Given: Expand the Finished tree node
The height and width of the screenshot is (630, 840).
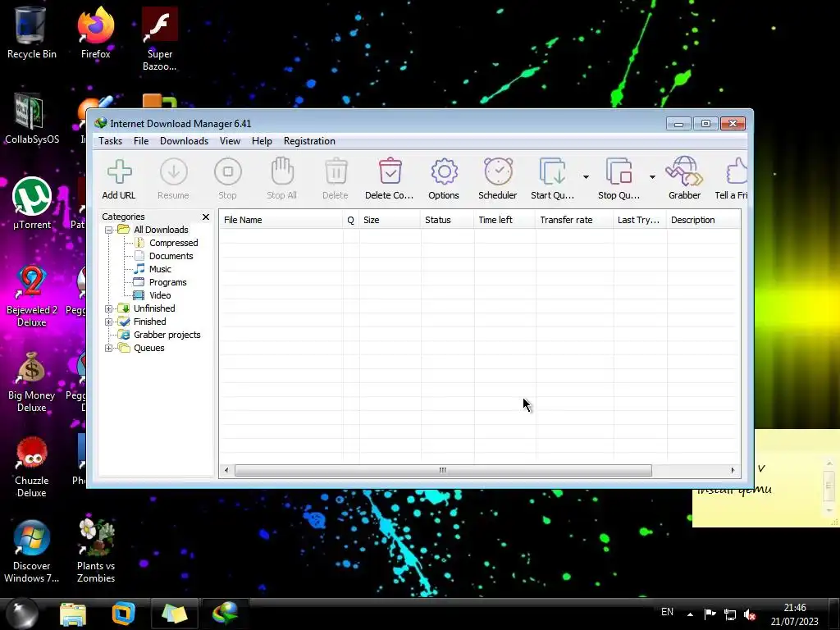Looking at the screenshot, I should [109, 322].
